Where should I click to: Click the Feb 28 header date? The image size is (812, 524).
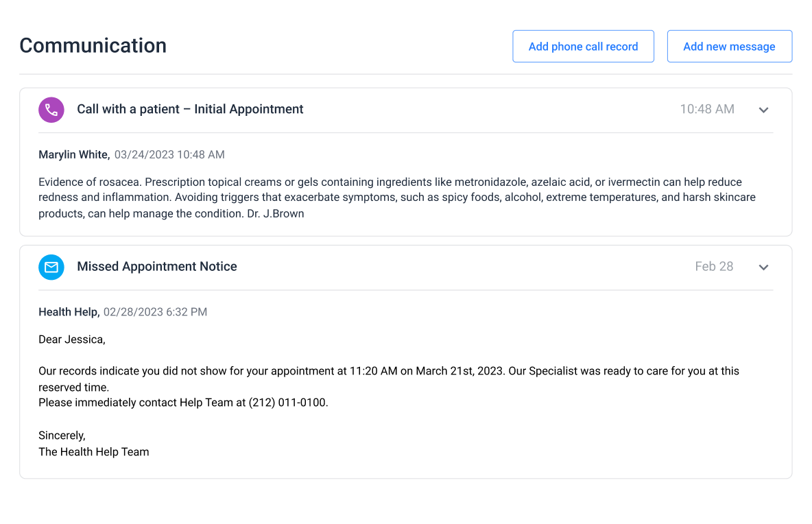[x=714, y=267]
